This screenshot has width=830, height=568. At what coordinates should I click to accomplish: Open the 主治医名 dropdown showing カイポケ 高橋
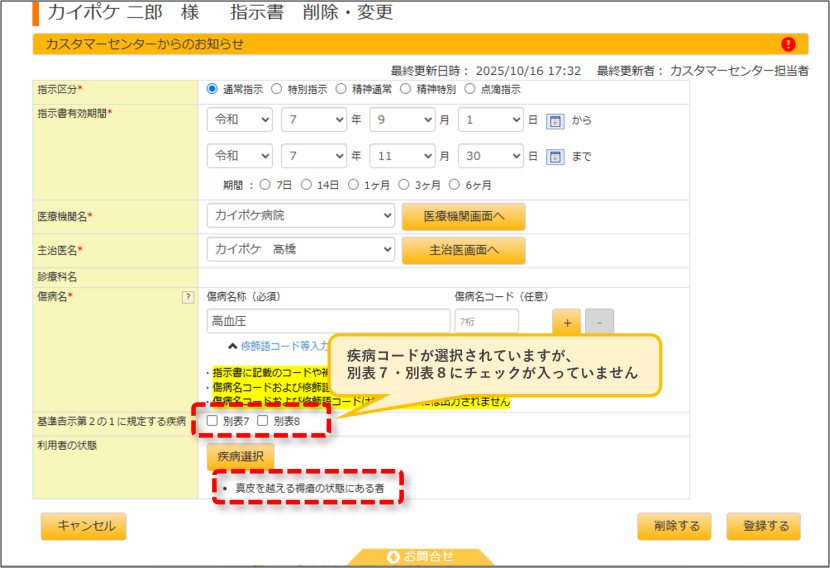click(x=301, y=249)
